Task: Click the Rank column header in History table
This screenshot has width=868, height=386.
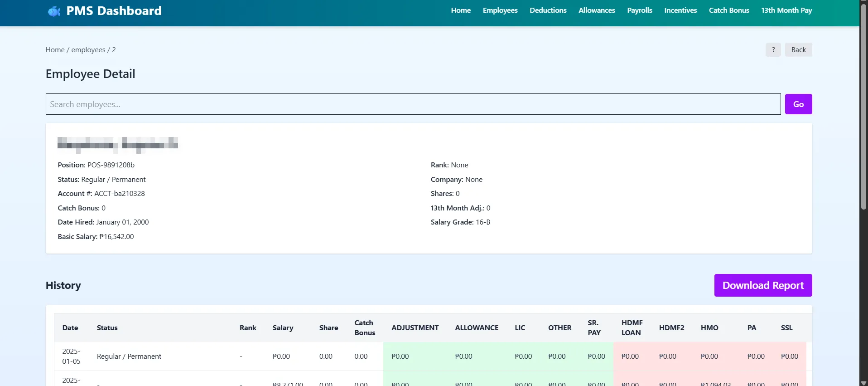Action: [x=248, y=328]
